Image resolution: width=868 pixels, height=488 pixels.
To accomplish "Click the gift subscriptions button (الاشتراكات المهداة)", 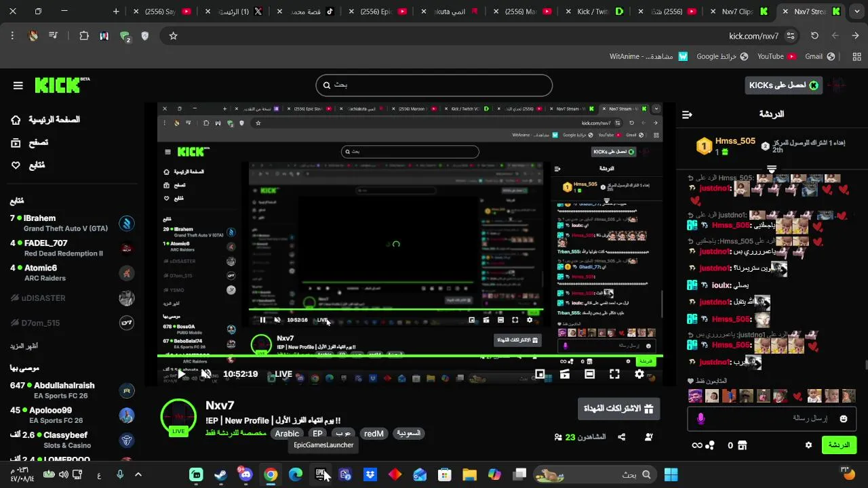I will pos(618,409).
